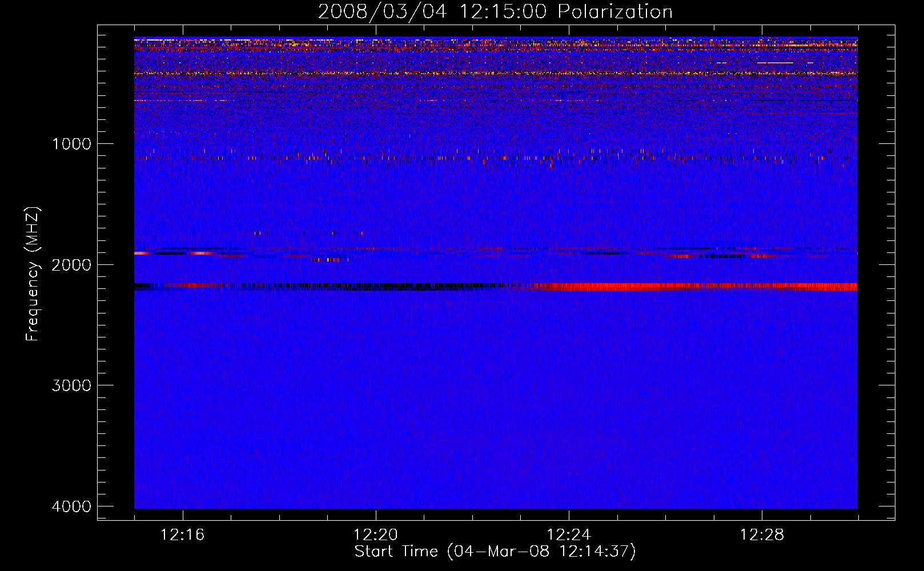The width and height of the screenshot is (924, 571).
Task: Click the 12:24 time tick label
Action: (x=569, y=535)
